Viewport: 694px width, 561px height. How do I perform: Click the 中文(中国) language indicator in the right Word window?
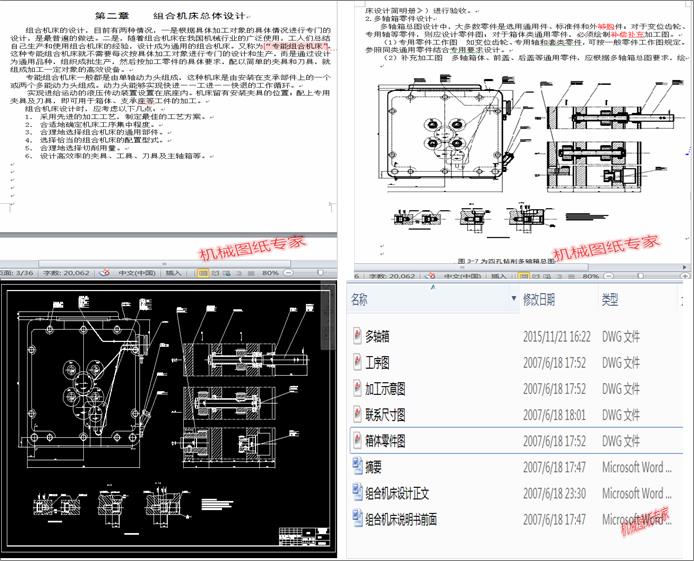tap(463, 276)
